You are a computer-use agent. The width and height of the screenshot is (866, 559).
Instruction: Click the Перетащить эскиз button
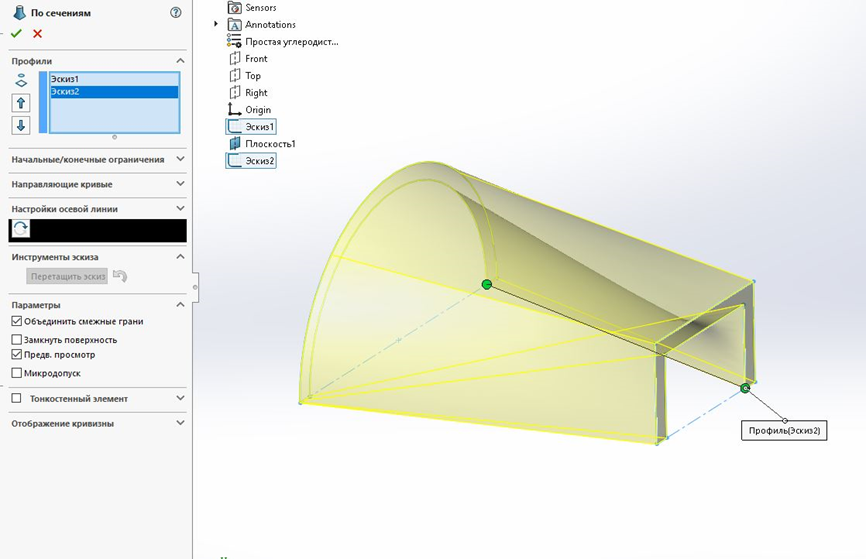67,276
